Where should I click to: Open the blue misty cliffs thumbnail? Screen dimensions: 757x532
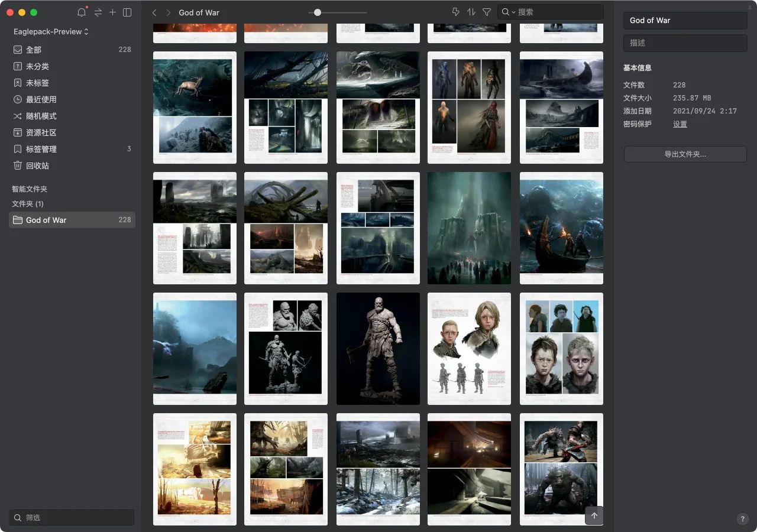point(195,349)
